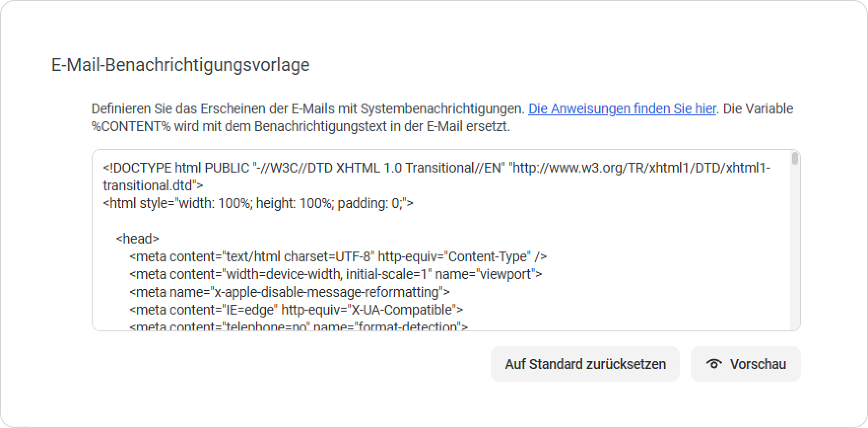Click the meta telephone=no format-detection line
The width and height of the screenshot is (868, 428).
pyautogui.click(x=299, y=325)
